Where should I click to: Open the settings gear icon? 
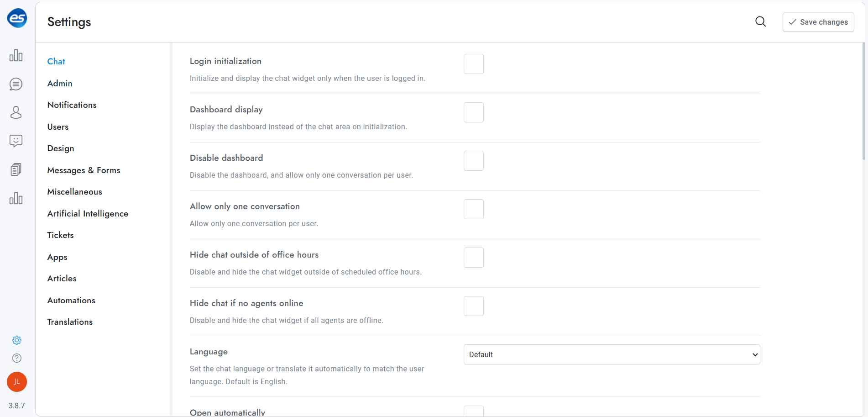16,340
